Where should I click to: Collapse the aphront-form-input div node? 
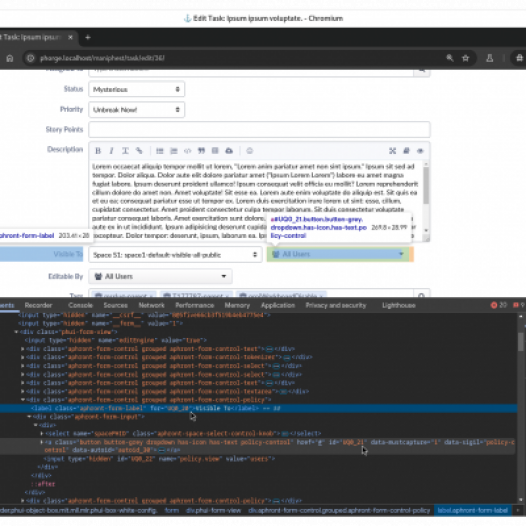(30, 417)
